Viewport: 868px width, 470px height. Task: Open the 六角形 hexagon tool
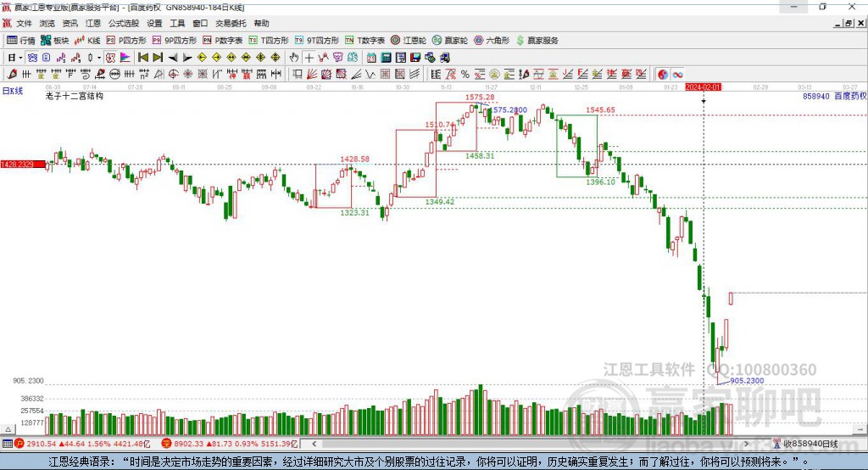pos(492,41)
